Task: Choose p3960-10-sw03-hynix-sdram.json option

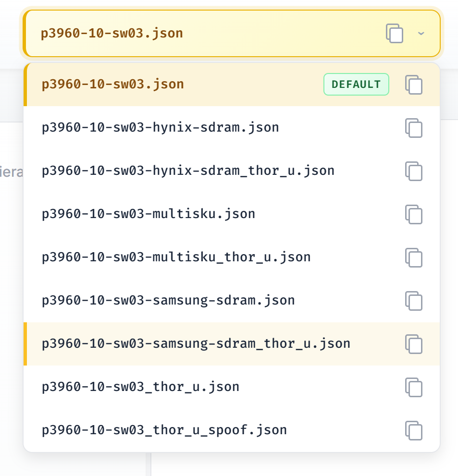Action: pos(232,127)
